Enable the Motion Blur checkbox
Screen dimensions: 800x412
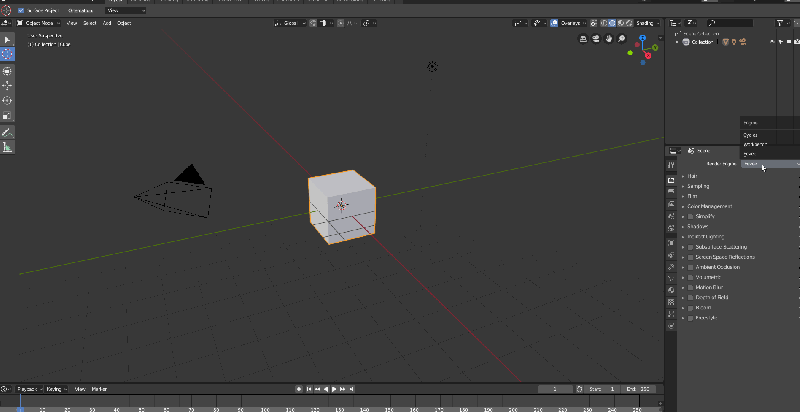(691, 288)
